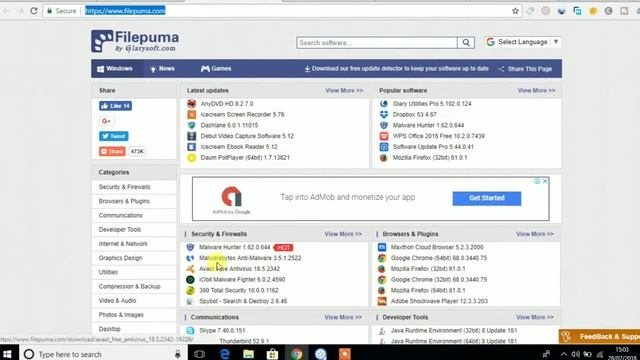The image size is (640, 360).
Task: Open Software Update Pro 5.44.0.41
Action: [x=433, y=147]
